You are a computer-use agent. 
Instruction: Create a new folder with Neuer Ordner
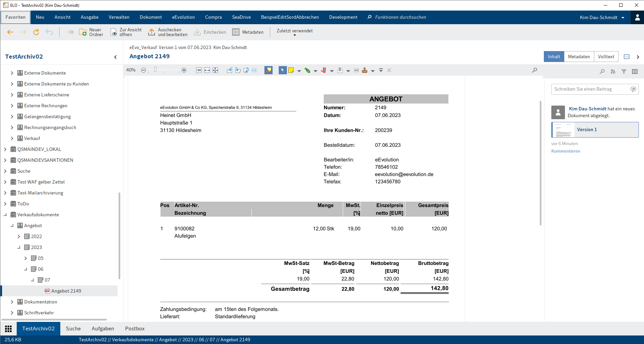pyautogui.click(x=91, y=32)
